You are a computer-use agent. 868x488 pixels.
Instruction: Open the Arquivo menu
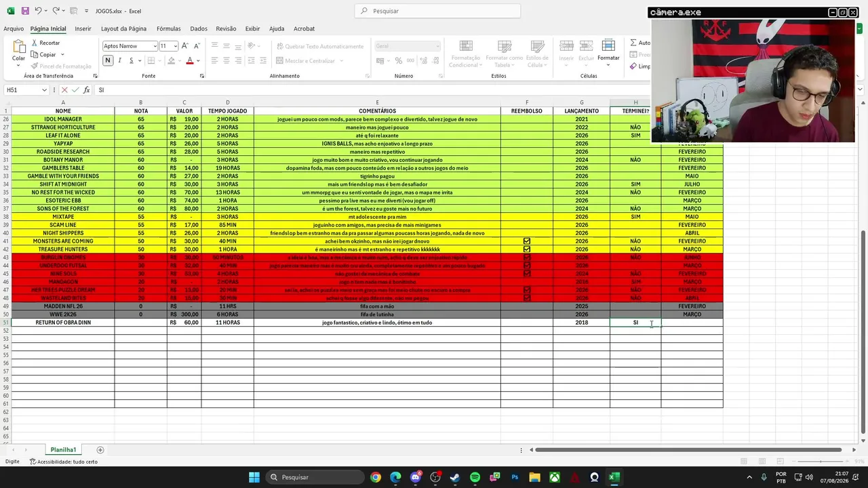(x=14, y=28)
